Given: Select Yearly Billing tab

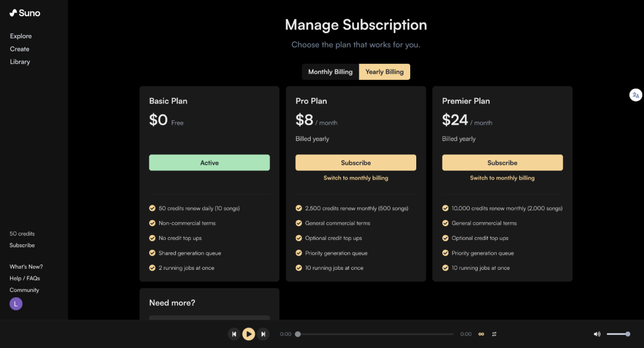Looking at the screenshot, I should pyautogui.click(x=385, y=72).
